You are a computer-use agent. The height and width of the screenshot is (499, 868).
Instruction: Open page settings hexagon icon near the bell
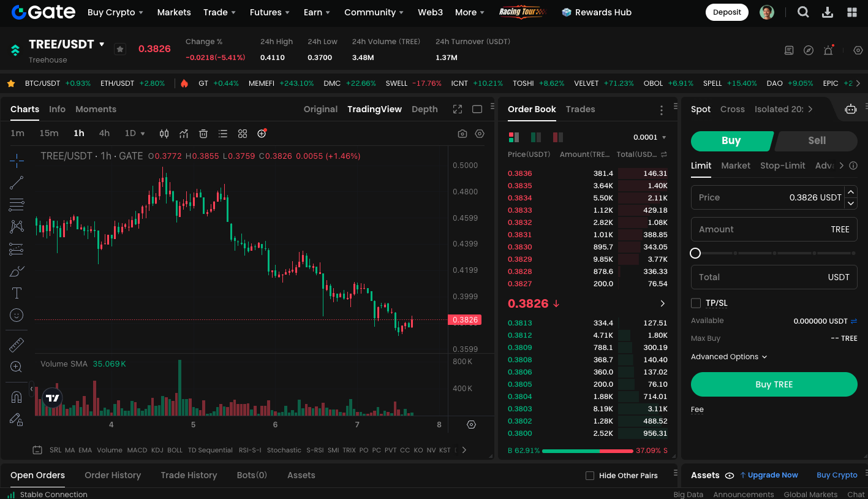tap(858, 50)
